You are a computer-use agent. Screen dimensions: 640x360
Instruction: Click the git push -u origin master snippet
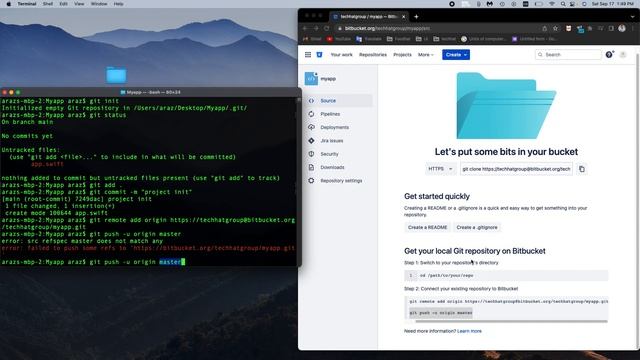(x=441, y=313)
